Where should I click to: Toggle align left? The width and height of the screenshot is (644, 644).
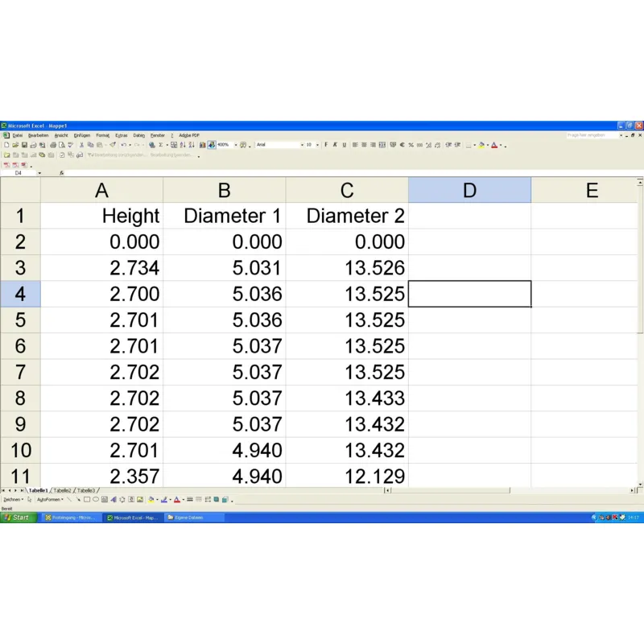pos(355,145)
